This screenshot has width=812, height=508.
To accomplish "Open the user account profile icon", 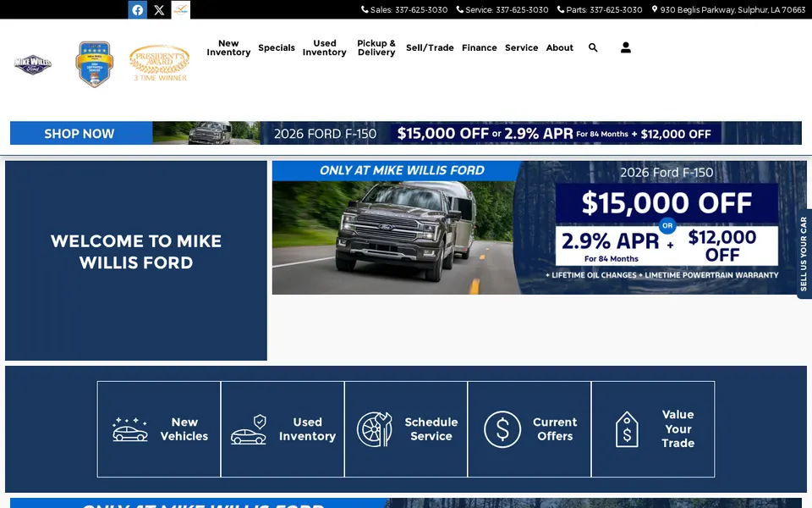I will point(626,47).
